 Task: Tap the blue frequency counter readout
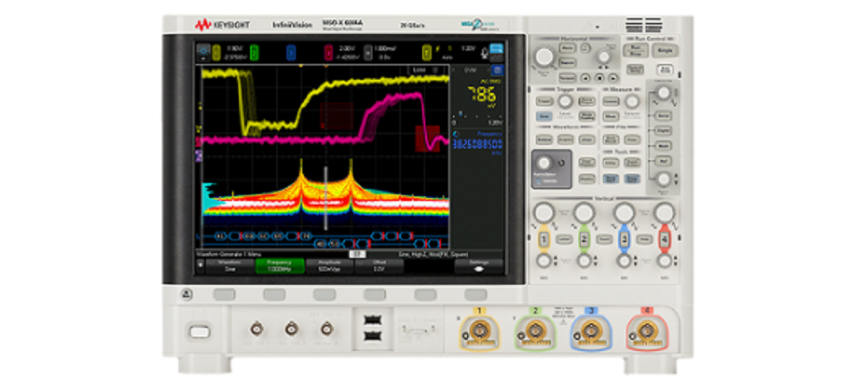pos(477,144)
